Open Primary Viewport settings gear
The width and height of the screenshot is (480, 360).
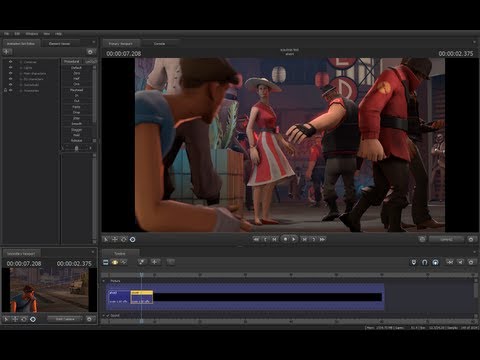pyautogui.click(x=471, y=239)
